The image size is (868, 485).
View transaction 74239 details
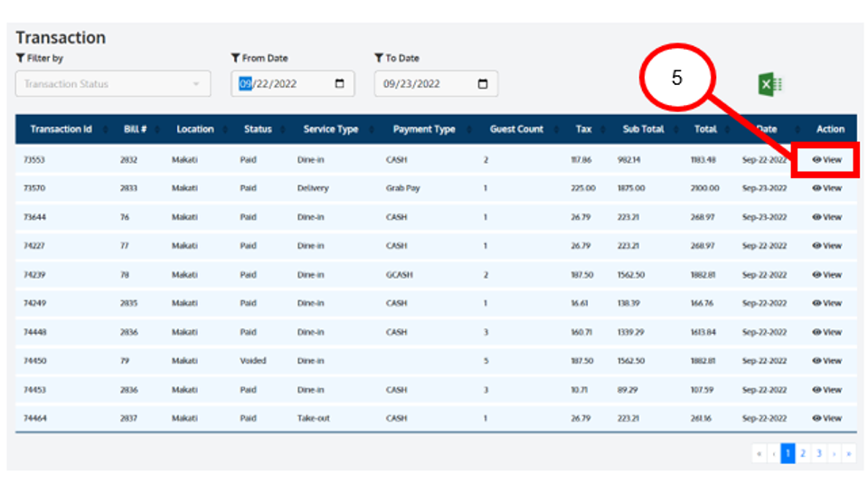pos(827,274)
